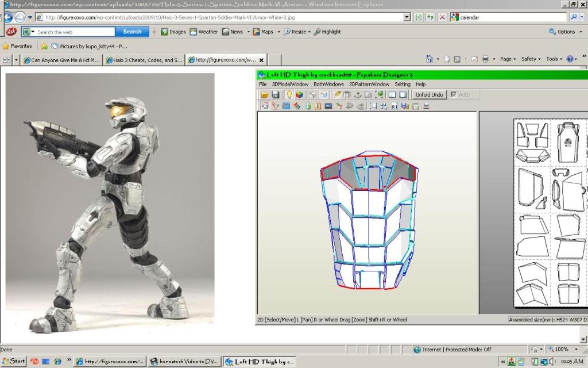Image resolution: width=588 pixels, height=368 pixels.
Task: Select the Select/Move cursor tool in Pepakura
Action: coord(265,106)
